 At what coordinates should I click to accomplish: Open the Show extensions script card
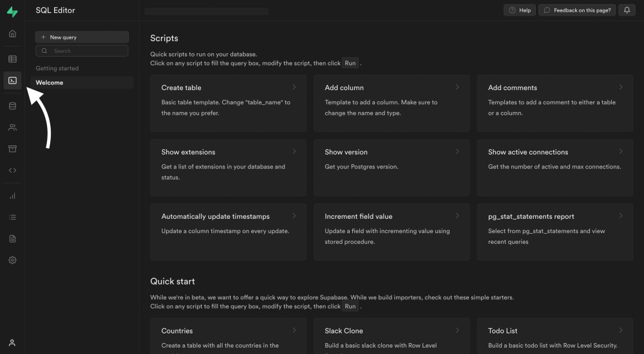tap(229, 167)
